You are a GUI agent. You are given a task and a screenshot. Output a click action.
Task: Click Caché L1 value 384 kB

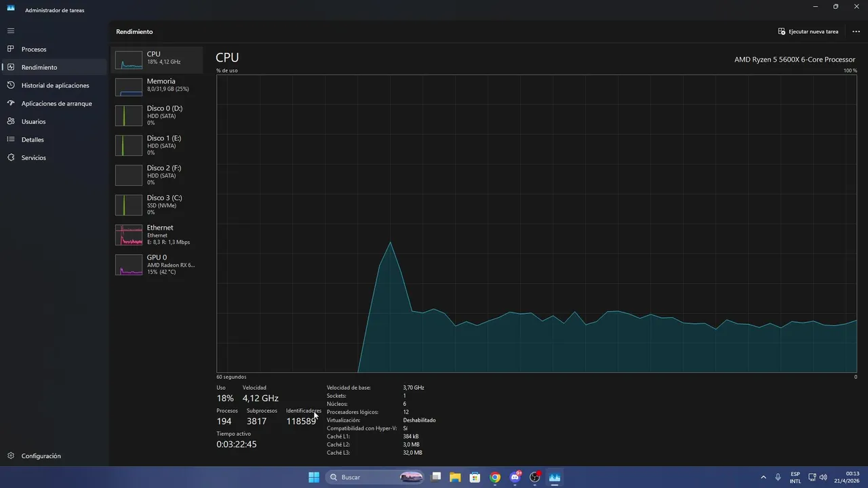[411, 436]
